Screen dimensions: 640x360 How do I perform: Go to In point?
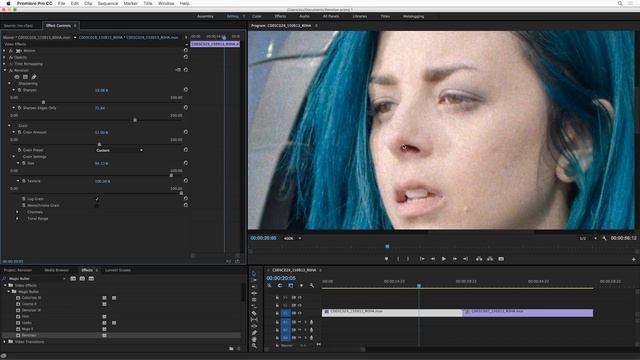point(422,259)
